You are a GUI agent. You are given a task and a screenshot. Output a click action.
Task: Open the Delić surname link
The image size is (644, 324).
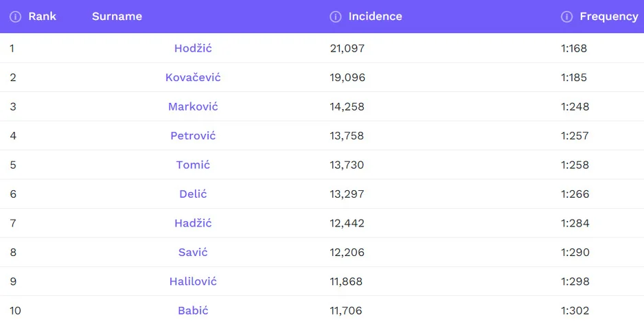(193, 194)
